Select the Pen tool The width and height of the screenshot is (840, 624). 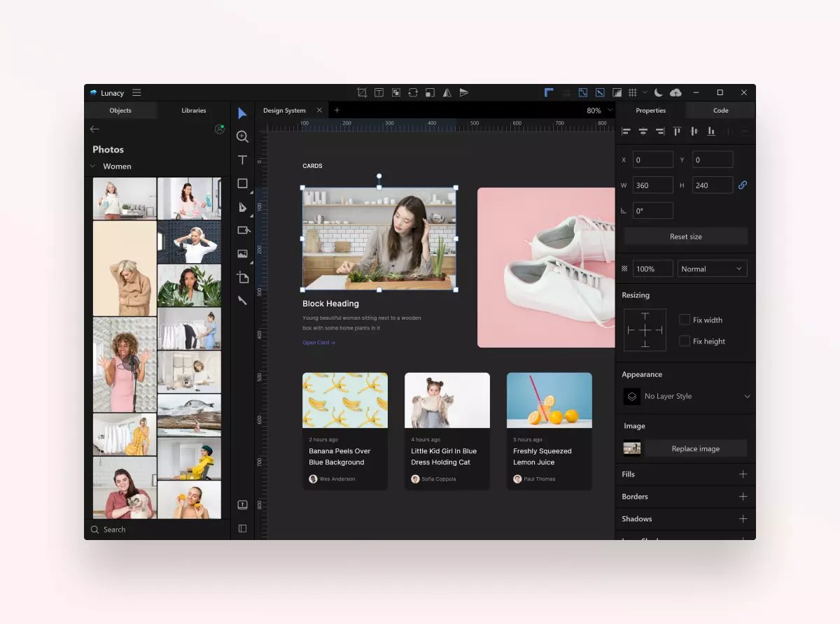click(x=242, y=207)
